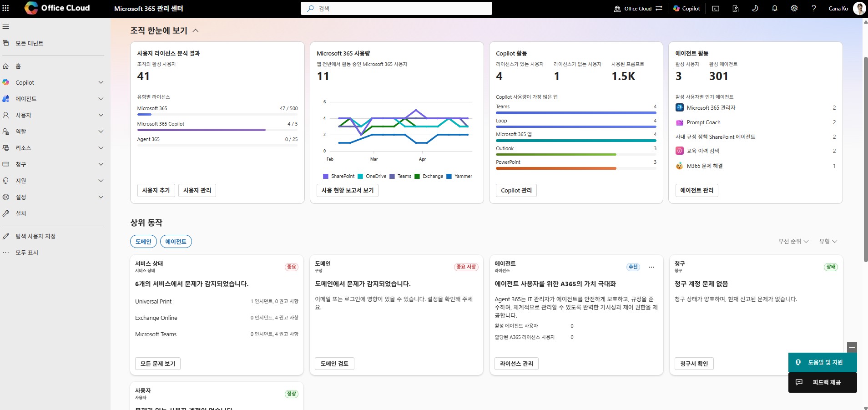Open the app launcher waffle menu
The width and height of the screenshot is (868, 410).
pyautogui.click(x=6, y=8)
